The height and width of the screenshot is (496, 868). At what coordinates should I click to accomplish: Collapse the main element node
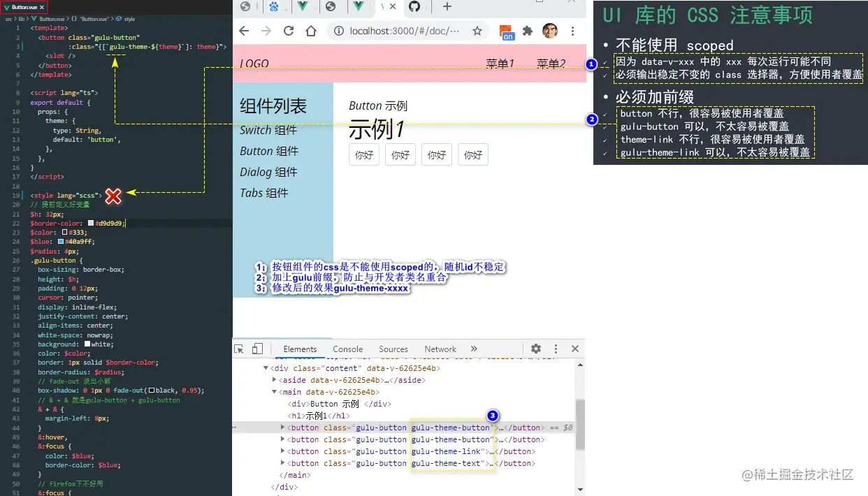pos(274,392)
